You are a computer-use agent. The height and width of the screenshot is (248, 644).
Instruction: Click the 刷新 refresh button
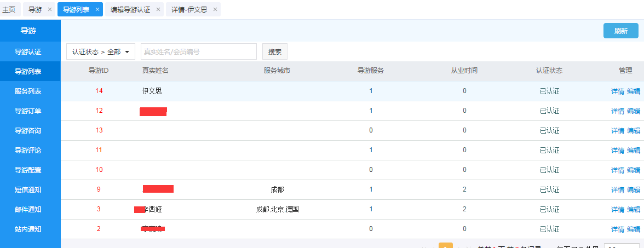[x=620, y=31]
